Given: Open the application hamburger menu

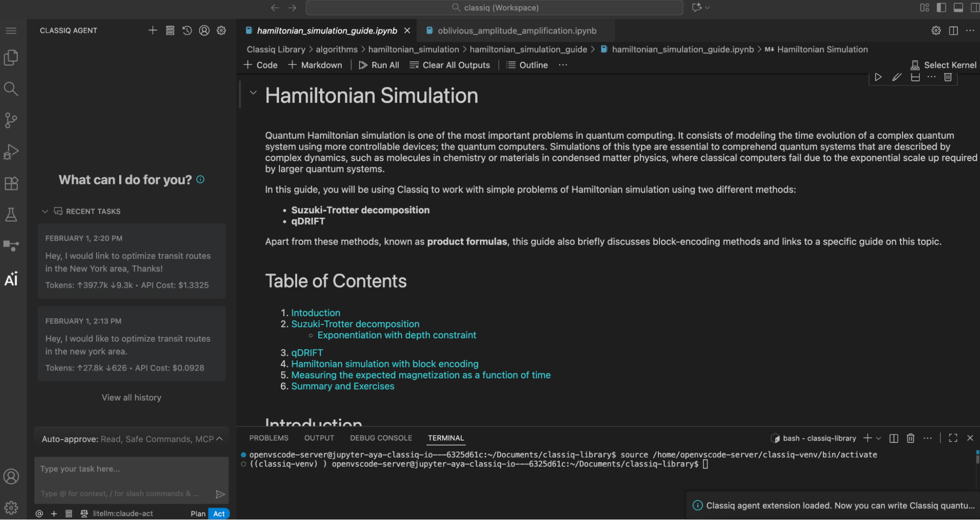Looking at the screenshot, I should (x=11, y=30).
